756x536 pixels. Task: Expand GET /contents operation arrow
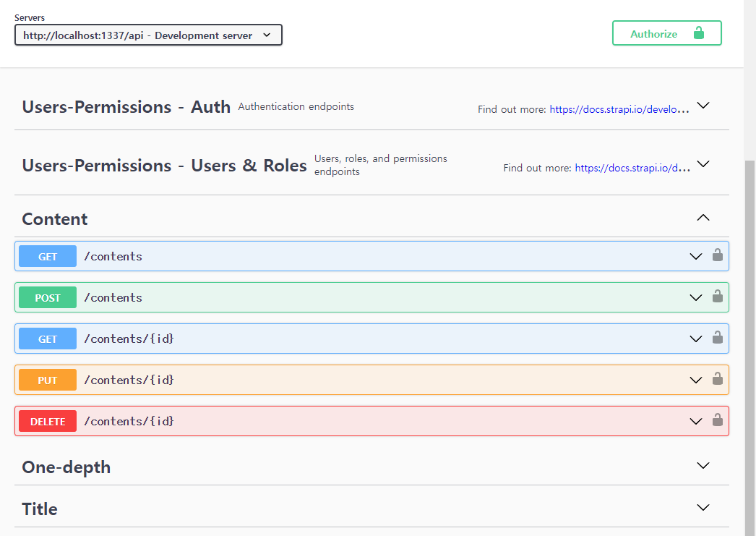(x=696, y=256)
